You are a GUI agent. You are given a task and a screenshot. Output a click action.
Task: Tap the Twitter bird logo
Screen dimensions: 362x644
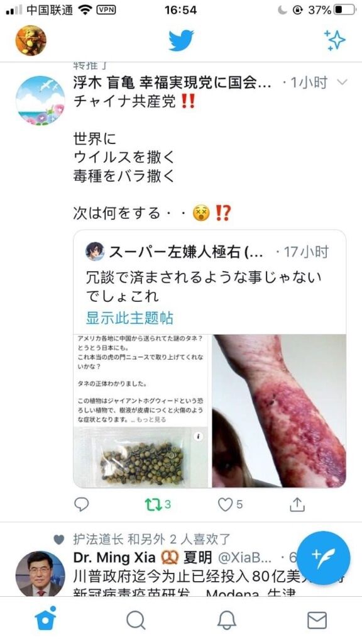[x=181, y=40]
